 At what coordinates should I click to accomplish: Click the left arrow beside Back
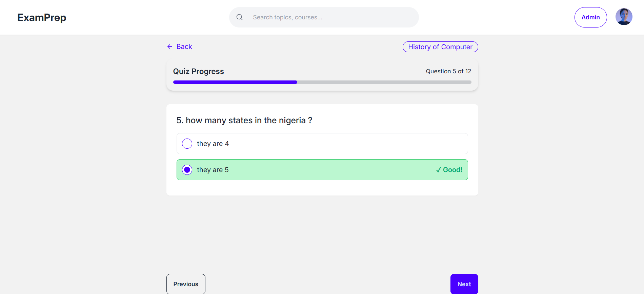[x=170, y=47]
